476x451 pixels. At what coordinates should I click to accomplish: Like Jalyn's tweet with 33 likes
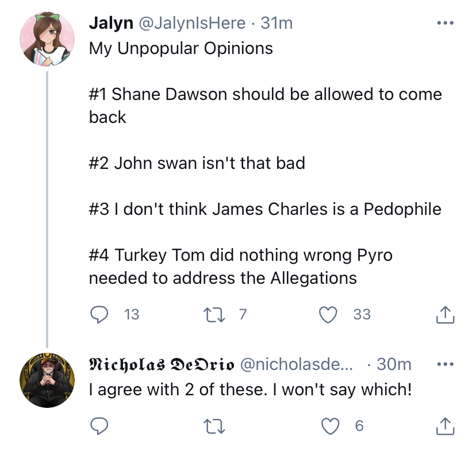tap(328, 314)
